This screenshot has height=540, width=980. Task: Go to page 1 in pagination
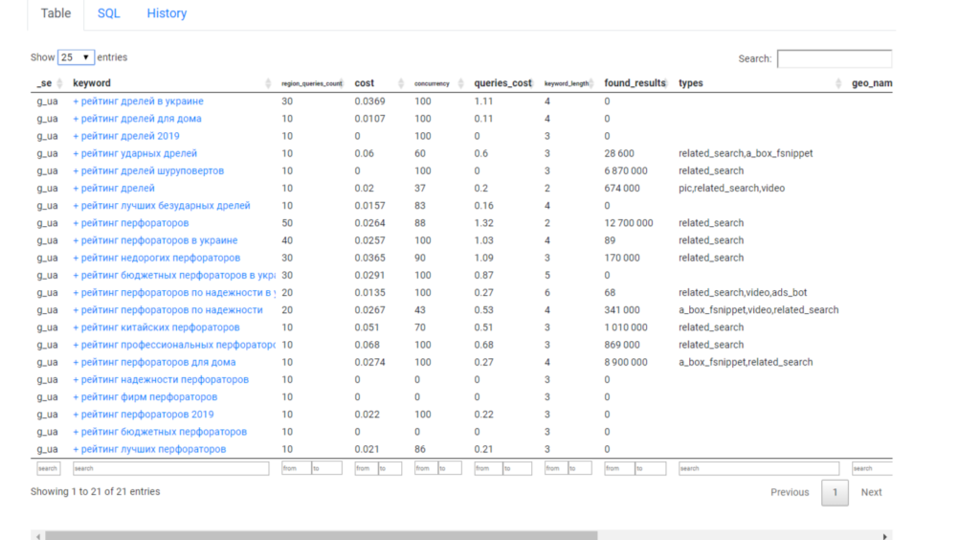tap(835, 492)
